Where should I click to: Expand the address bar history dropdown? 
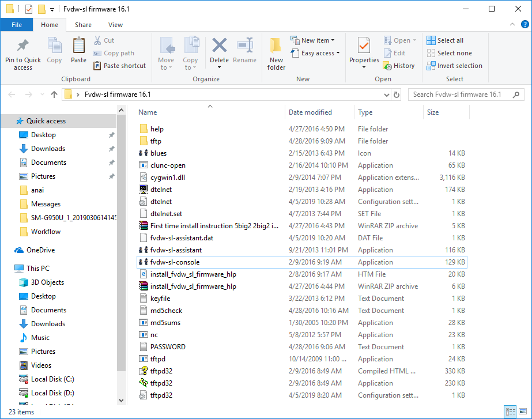pos(386,95)
